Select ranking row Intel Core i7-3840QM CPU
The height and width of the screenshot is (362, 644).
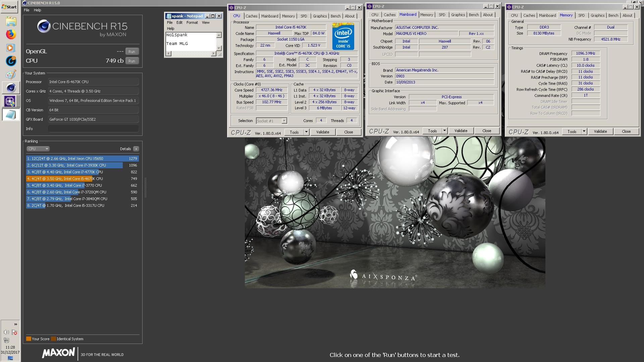(x=82, y=199)
